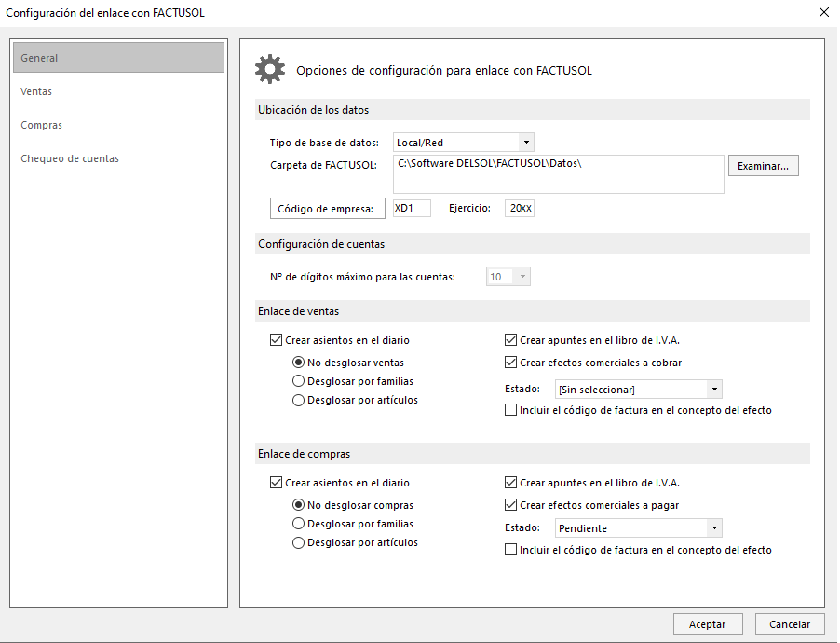Close the FACTUSOL configuration dialog
The image size is (840, 643).
pyautogui.click(x=824, y=12)
